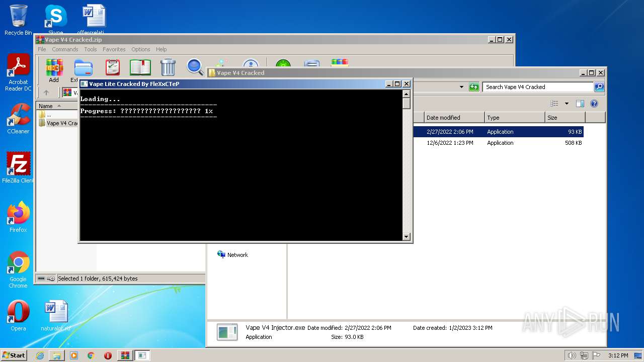
Task: Open WinRAR Commands menu
Action: (x=65, y=49)
